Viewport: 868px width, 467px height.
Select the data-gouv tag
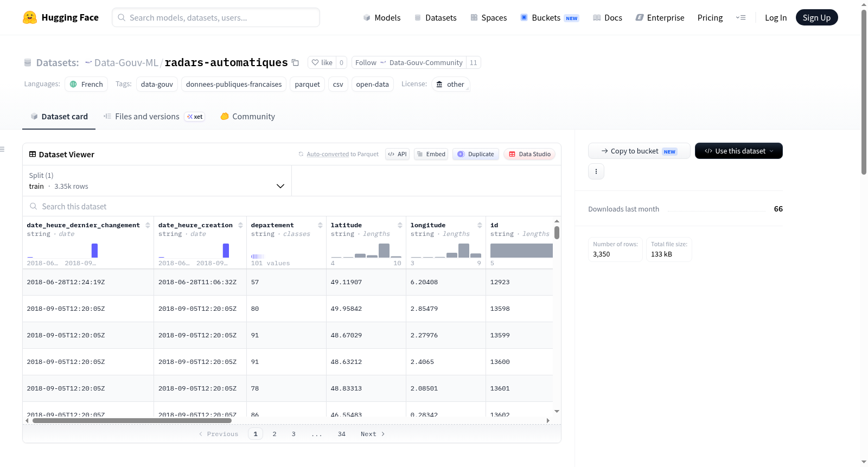click(157, 84)
